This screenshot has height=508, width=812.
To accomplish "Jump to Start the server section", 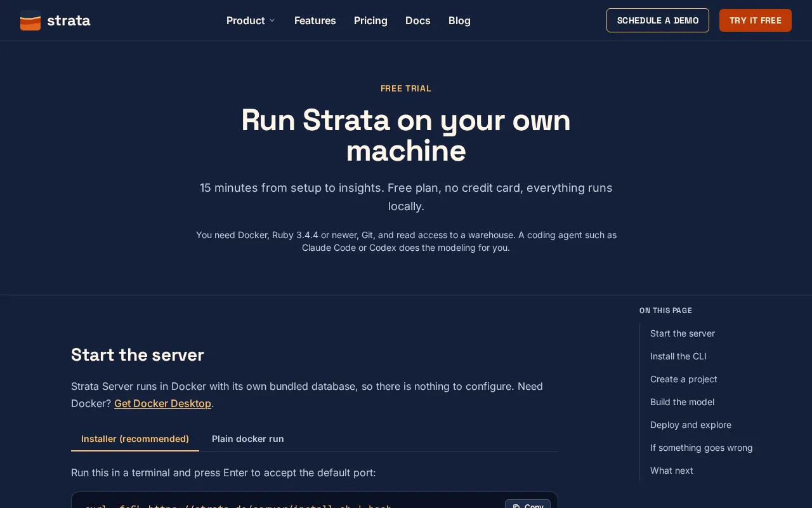I will 683,333.
